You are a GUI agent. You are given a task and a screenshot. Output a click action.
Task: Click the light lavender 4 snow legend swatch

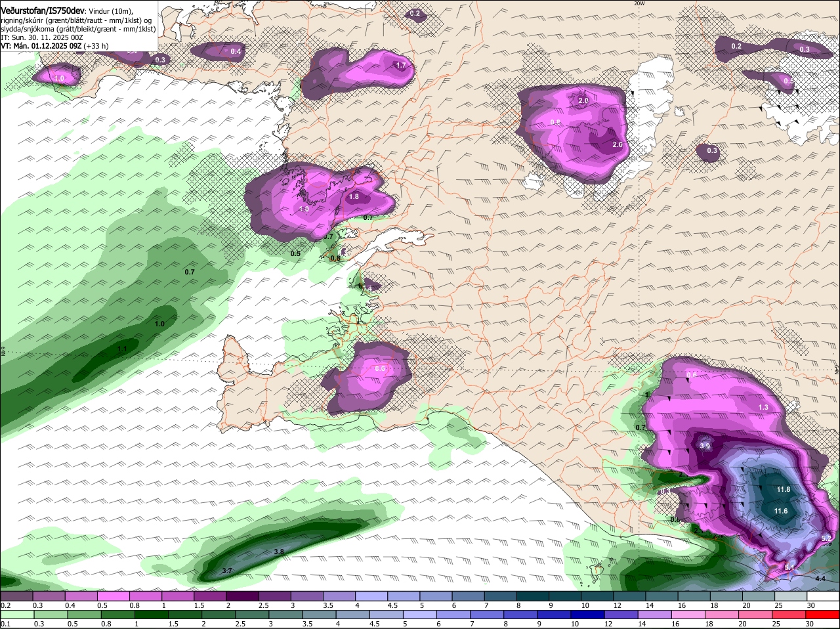coord(371,596)
